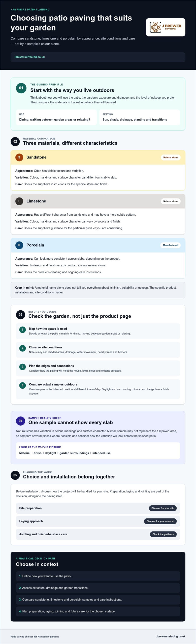Click decision step 2 Assess exposure row

[x=98, y=588]
